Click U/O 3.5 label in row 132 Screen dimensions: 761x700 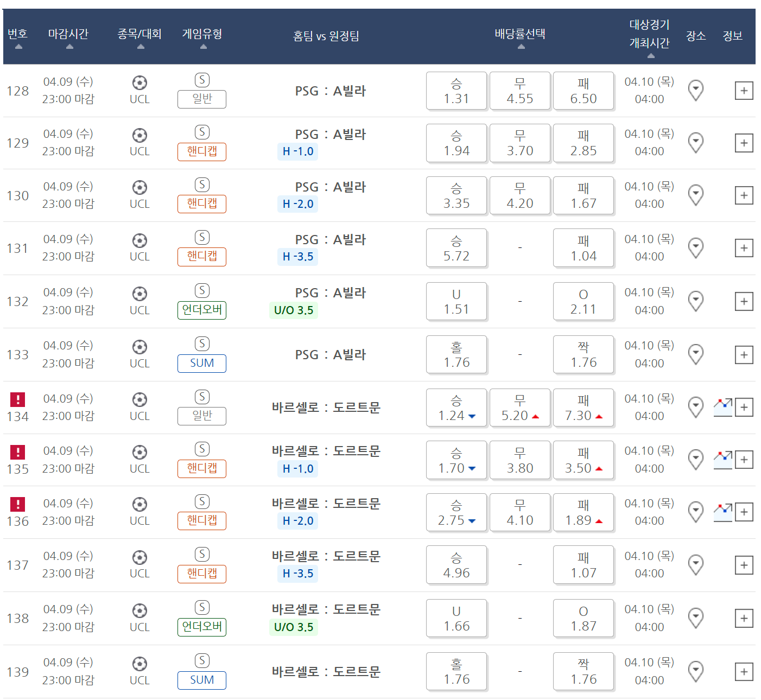tap(294, 310)
